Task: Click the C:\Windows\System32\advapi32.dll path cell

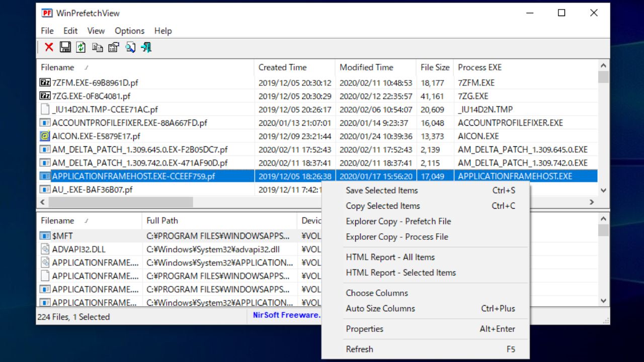Action: click(x=213, y=249)
